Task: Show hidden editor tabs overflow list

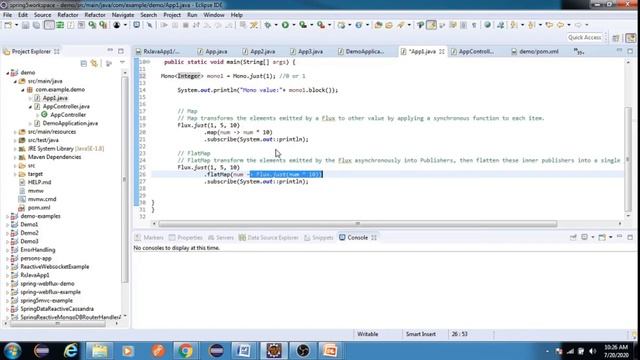Action: click(x=578, y=51)
